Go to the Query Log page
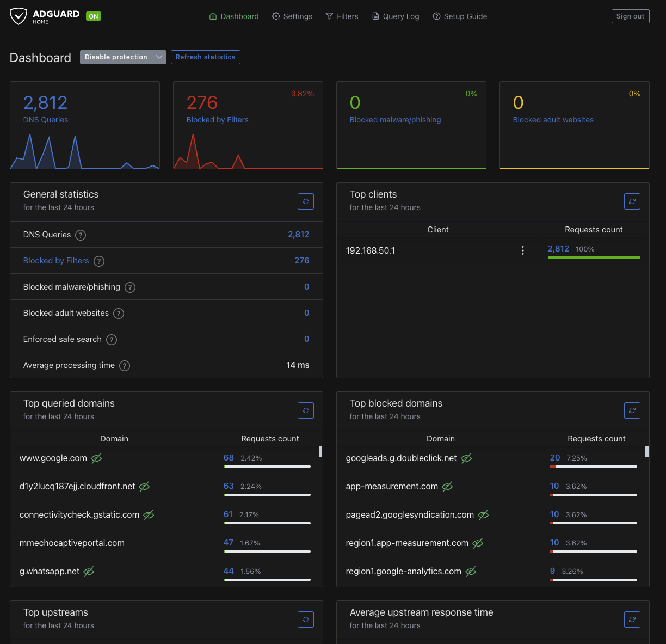The image size is (666, 644). click(396, 16)
